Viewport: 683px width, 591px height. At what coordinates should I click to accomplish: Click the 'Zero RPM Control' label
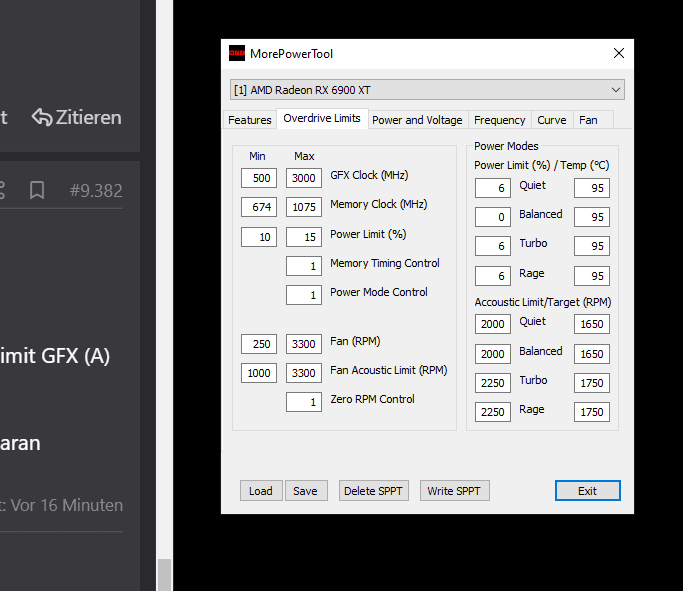[372, 399]
